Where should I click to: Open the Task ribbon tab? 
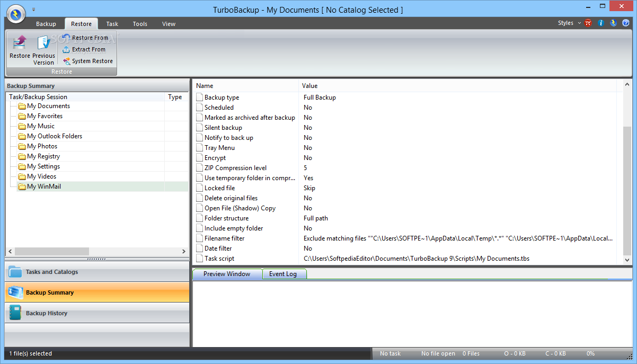[x=112, y=24]
